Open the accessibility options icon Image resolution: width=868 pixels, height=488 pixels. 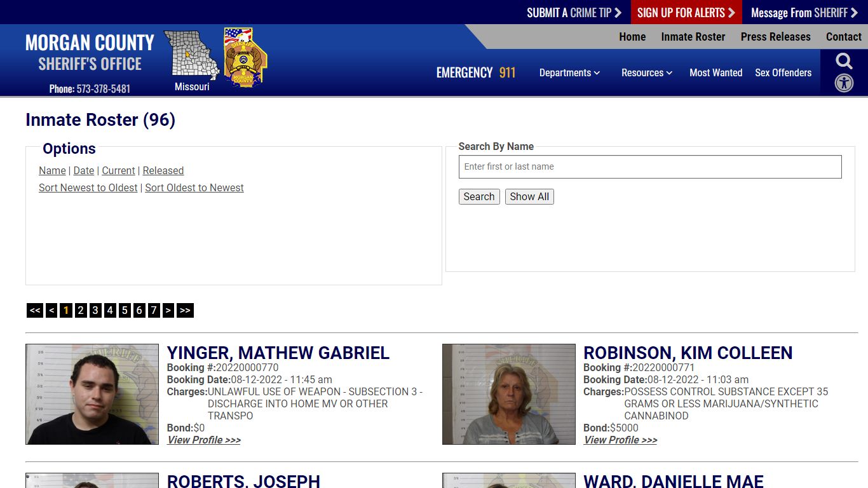click(844, 83)
